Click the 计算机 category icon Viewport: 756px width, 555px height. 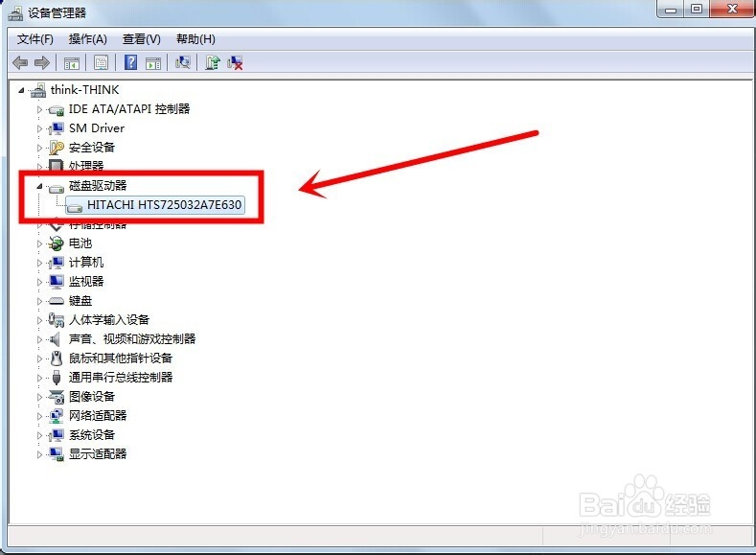pyautogui.click(x=57, y=263)
